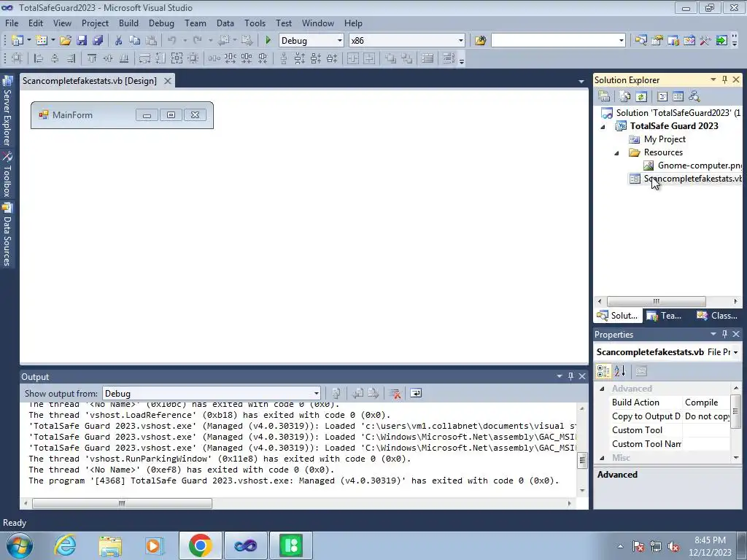Open the Tools menu

(x=255, y=23)
